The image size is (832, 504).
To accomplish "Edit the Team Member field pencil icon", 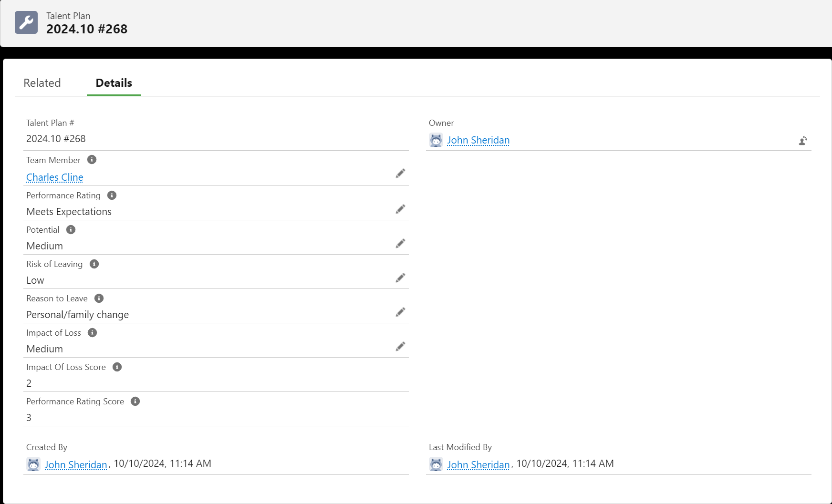I will point(400,174).
